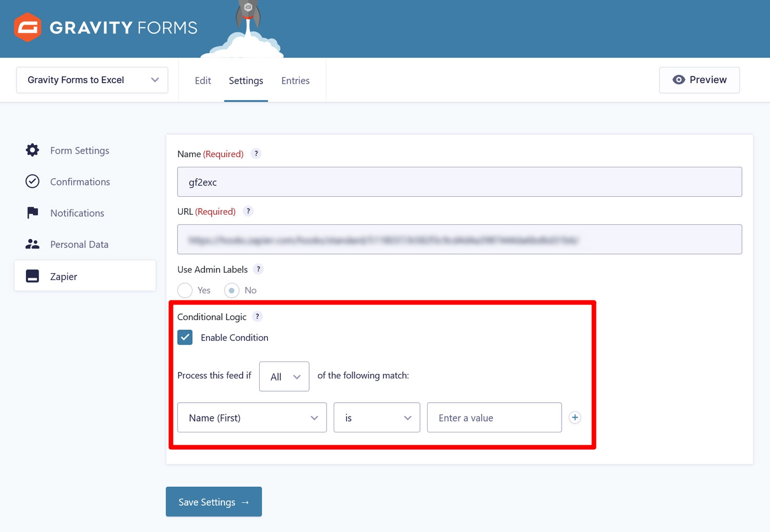Click the Enter a value condition field
The image size is (770, 532).
click(x=494, y=417)
